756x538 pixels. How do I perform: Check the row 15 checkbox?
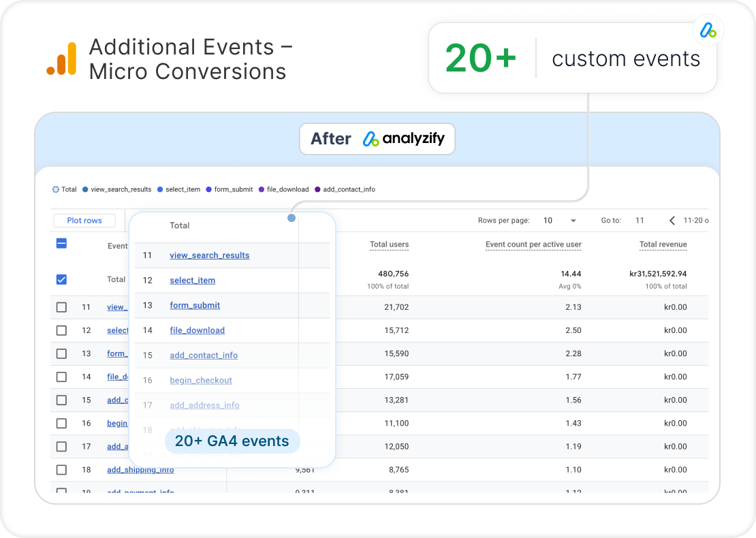tap(61, 400)
